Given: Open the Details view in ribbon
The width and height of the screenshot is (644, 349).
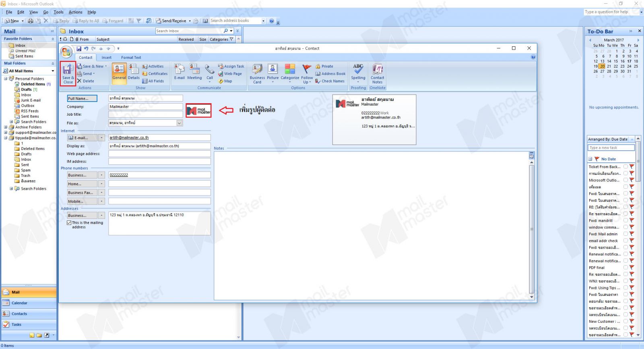Looking at the screenshot, I should pos(134,73).
